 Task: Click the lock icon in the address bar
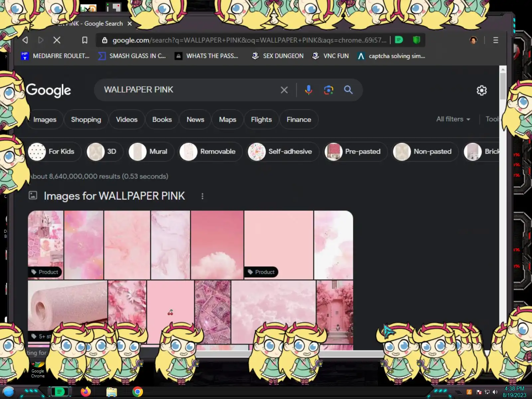[105, 40]
